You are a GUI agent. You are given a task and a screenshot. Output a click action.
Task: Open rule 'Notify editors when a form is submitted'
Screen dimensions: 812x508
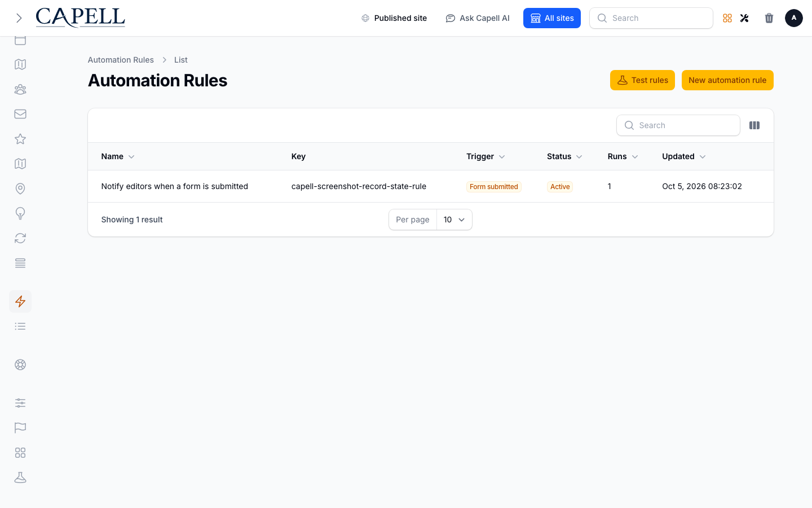point(175,186)
